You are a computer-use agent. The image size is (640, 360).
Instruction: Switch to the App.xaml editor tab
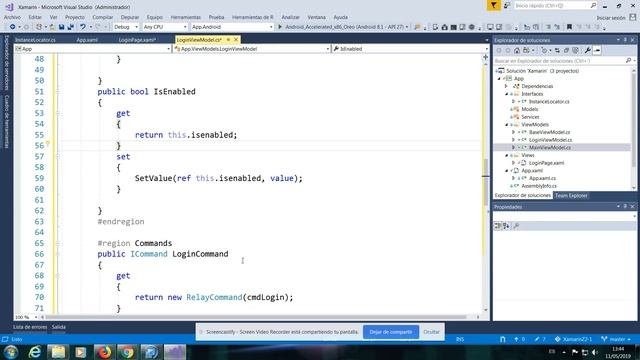point(87,40)
